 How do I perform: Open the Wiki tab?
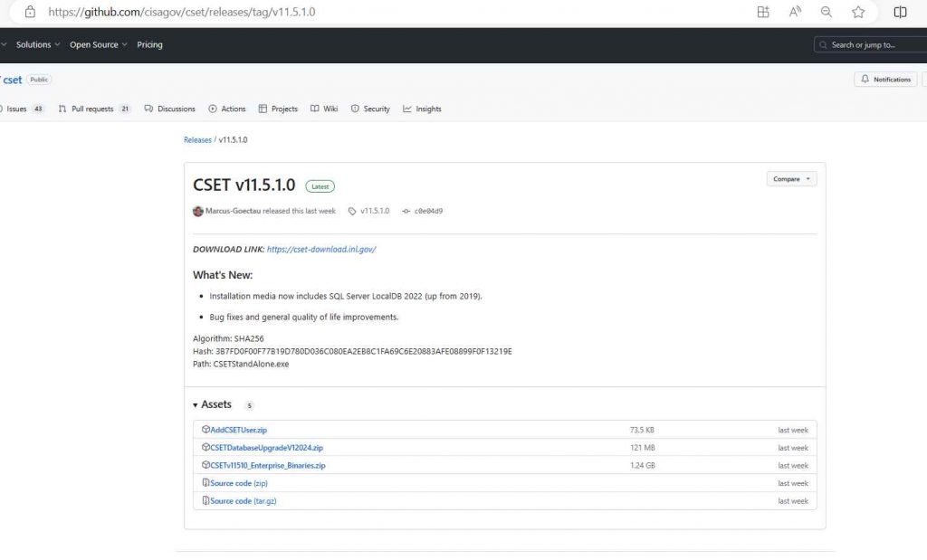point(324,109)
